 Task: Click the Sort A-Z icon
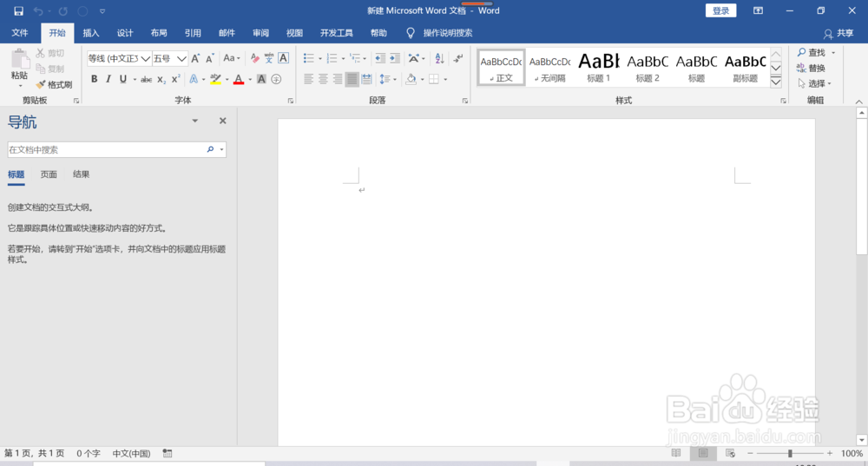tap(439, 58)
